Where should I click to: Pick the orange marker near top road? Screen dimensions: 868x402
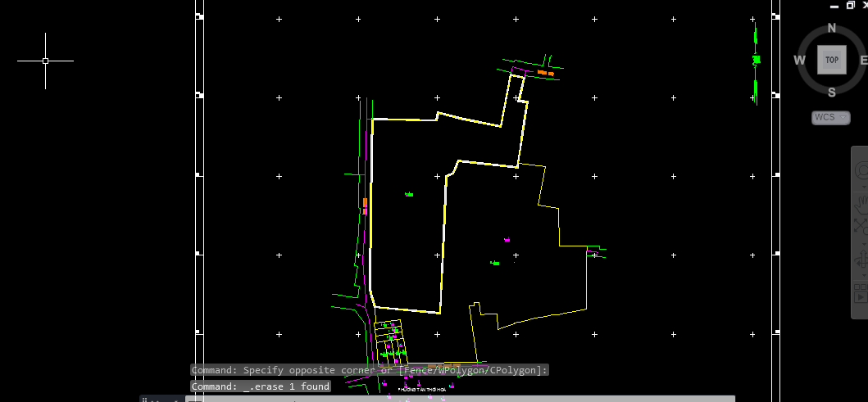(545, 73)
